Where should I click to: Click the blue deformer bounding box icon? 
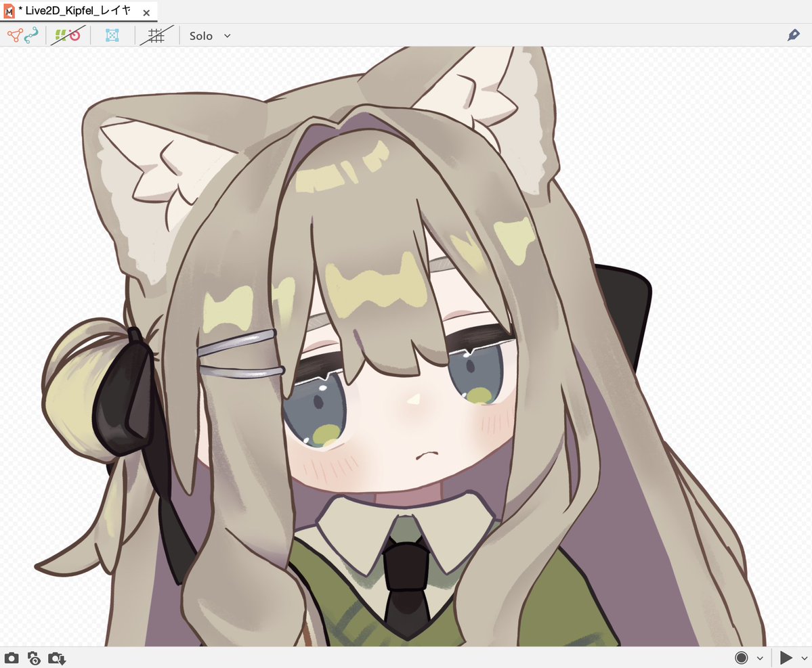tap(112, 35)
